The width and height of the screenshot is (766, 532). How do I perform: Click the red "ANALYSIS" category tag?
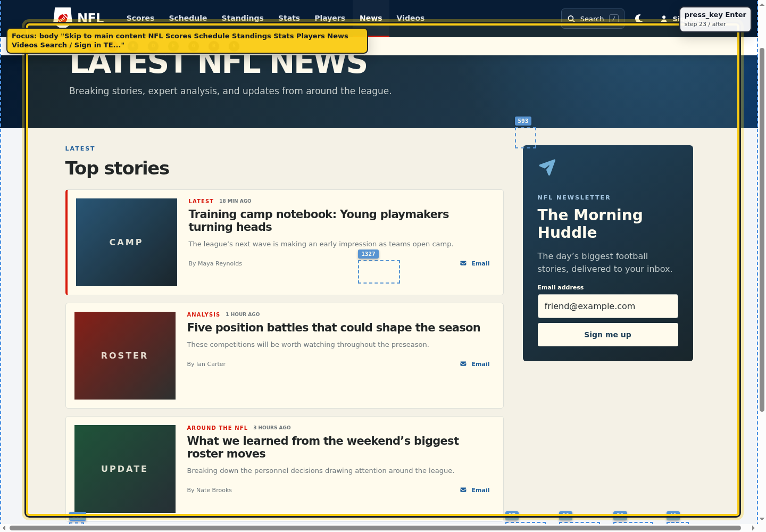click(203, 314)
